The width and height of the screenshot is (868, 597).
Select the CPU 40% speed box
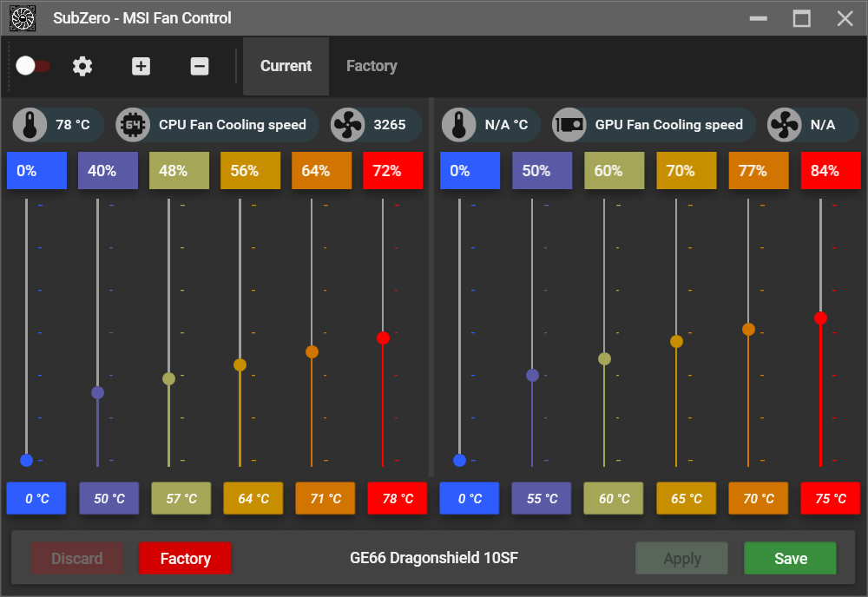coord(108,170)
